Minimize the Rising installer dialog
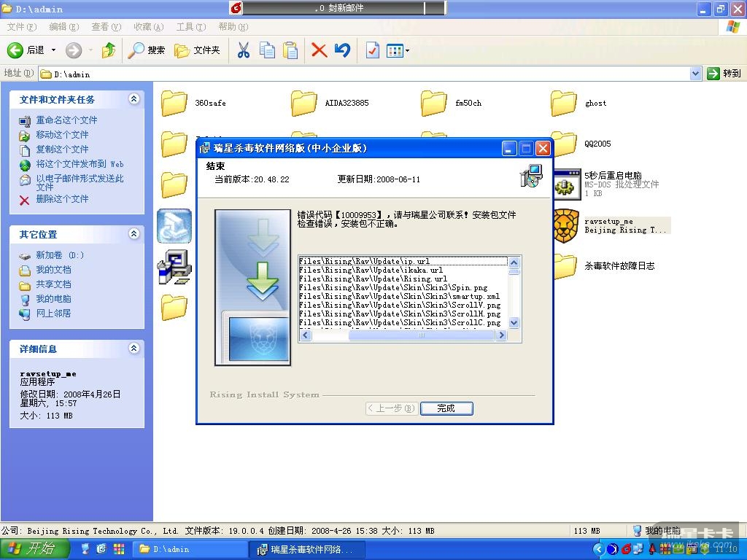Image resolution: width=747 pixels, height=560 pixels. pyautogui.click(x=508, y=149)
